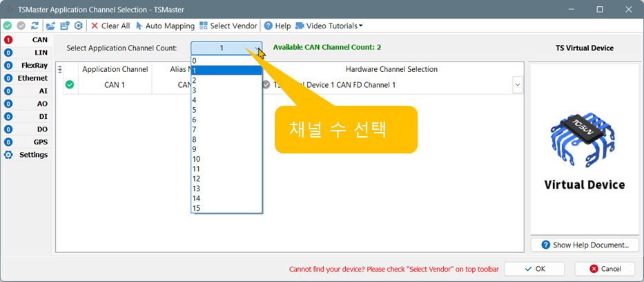The height and width of the screenshot is (282, 644).
Task: Click the hexagon reload toolbar icon
Action: click(79, 26)
